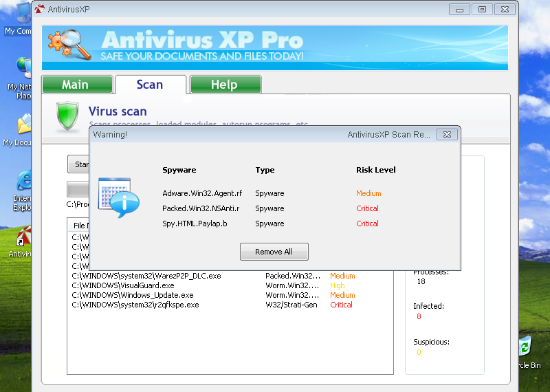The image size is (550, 392).
Task: Click the Spyware column header
Action: click(x=179, y=170)
